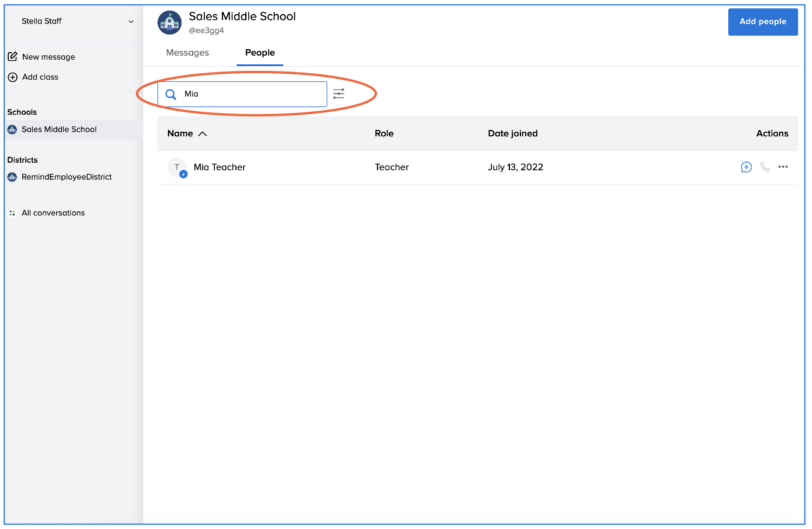This screenshot has height=529, width=812.
Task: Click the Sales Middle School avatar icon
Action: click(x=170, y=23)
